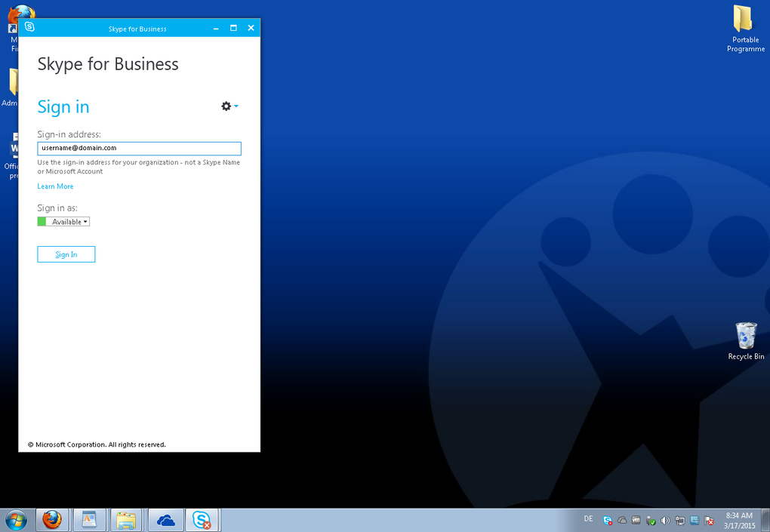Click the network connection tray icon
770x532 pixels.
click(x=679, y=521)
